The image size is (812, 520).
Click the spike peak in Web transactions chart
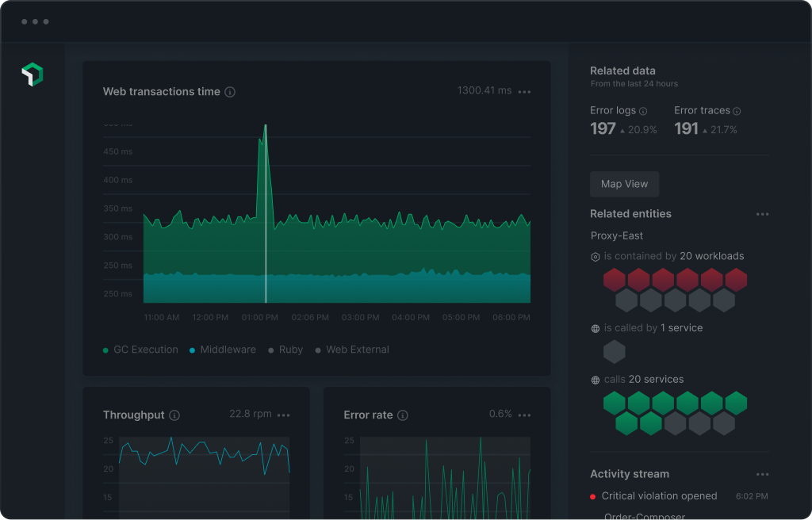pos(265,127)
